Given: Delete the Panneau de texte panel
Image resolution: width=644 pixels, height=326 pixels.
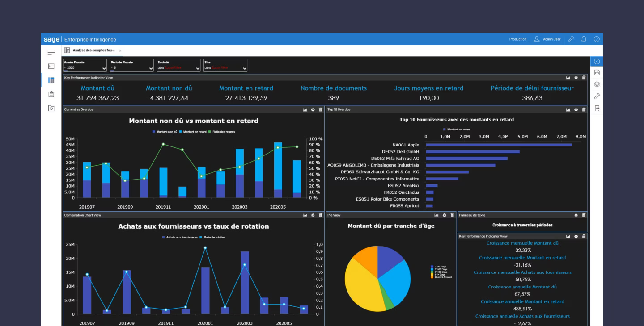Looking at the screenshot, I should 584,215.
